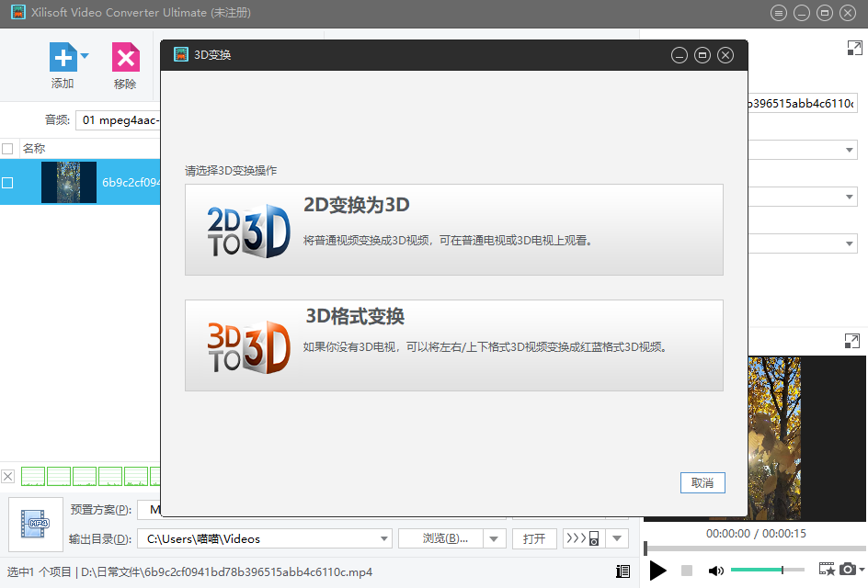Click the 移除 (Remove) icon
This screenshot has height=588, width=868.
click(x=126, y=59)
